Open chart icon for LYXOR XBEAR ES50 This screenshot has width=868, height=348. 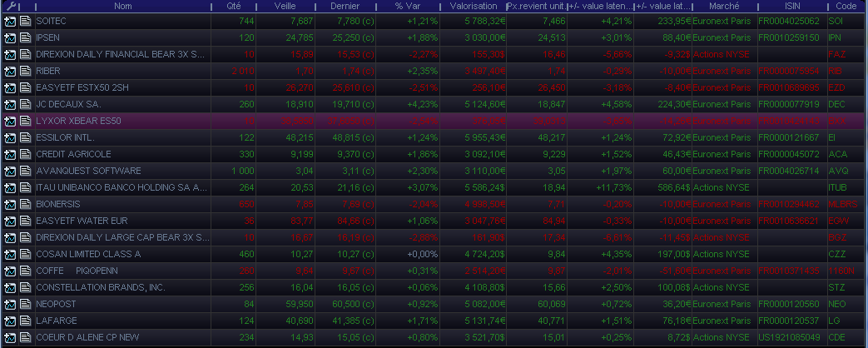10,122
